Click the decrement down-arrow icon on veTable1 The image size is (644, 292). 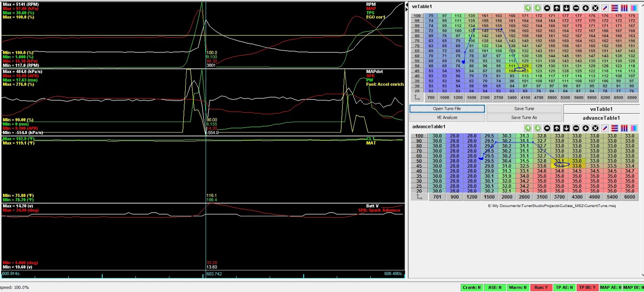point(566,8)
